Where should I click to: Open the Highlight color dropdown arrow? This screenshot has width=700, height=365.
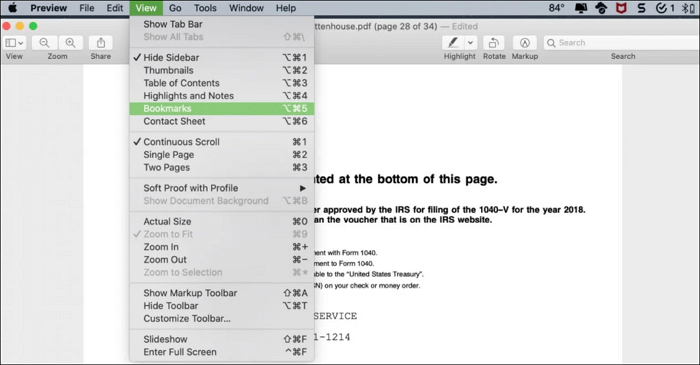click(470, 43)
